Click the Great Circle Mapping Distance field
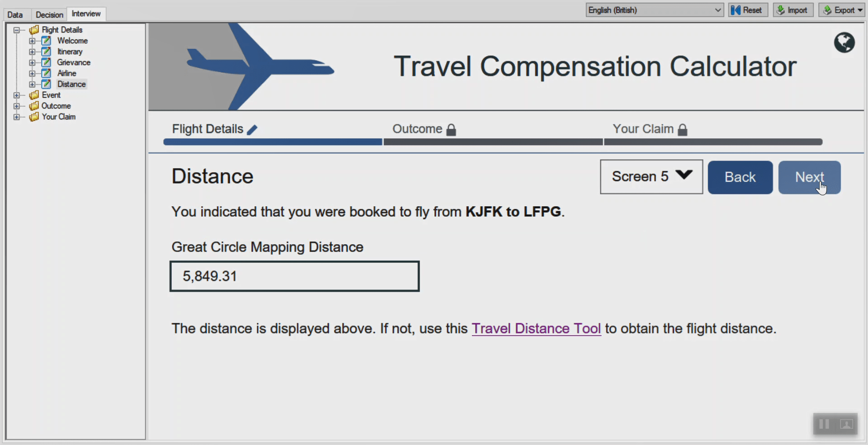The width and height of the screenshot is (868, 445). (294, 276)
